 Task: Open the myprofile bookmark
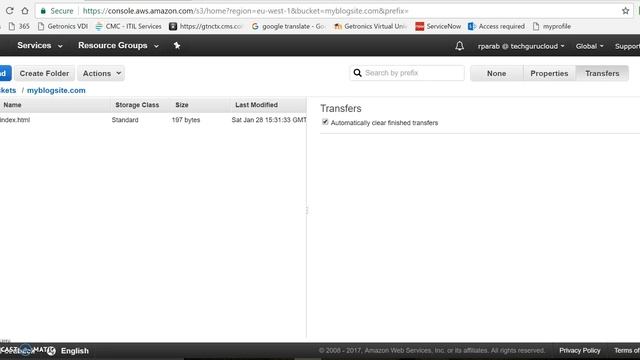pos(552,27)
